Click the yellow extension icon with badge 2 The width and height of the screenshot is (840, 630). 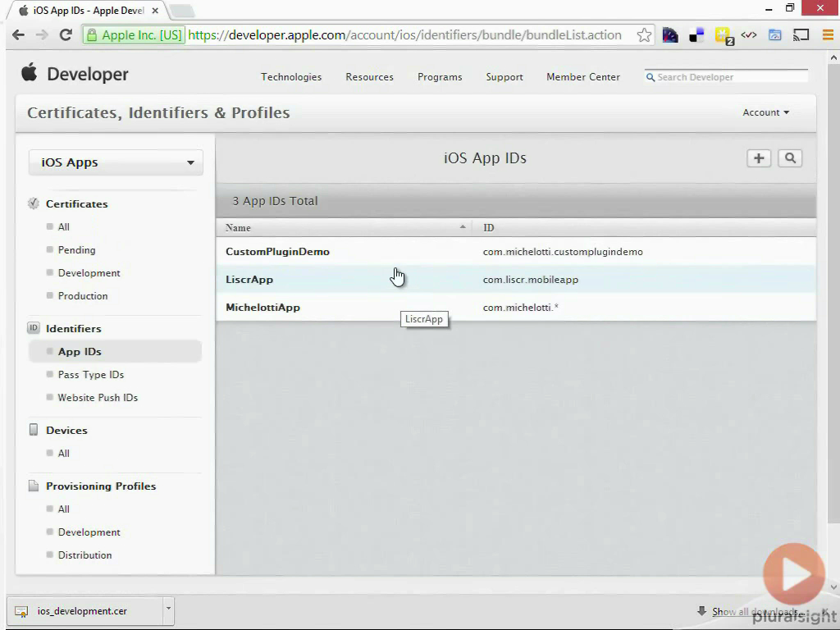click(x=724, y=36)
